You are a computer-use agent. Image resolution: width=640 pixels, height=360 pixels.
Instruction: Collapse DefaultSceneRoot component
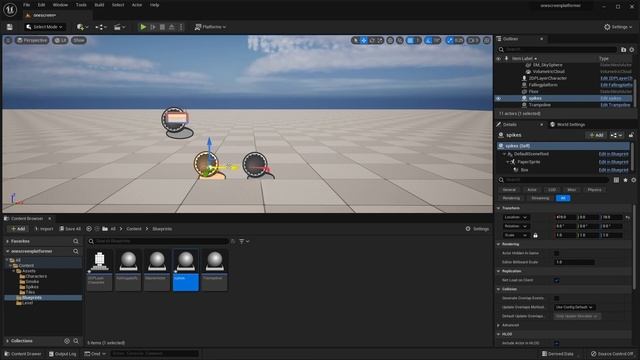(x=504, y=154)
